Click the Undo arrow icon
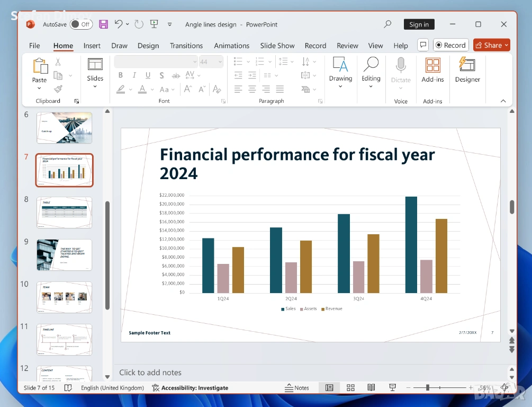 (x=119, y=24)
